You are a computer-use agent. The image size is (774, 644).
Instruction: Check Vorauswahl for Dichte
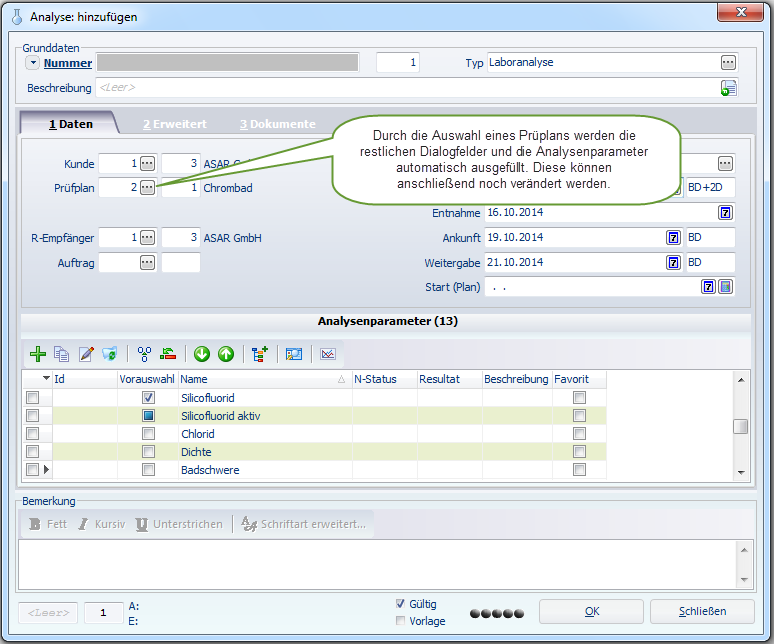coord(148,452)
